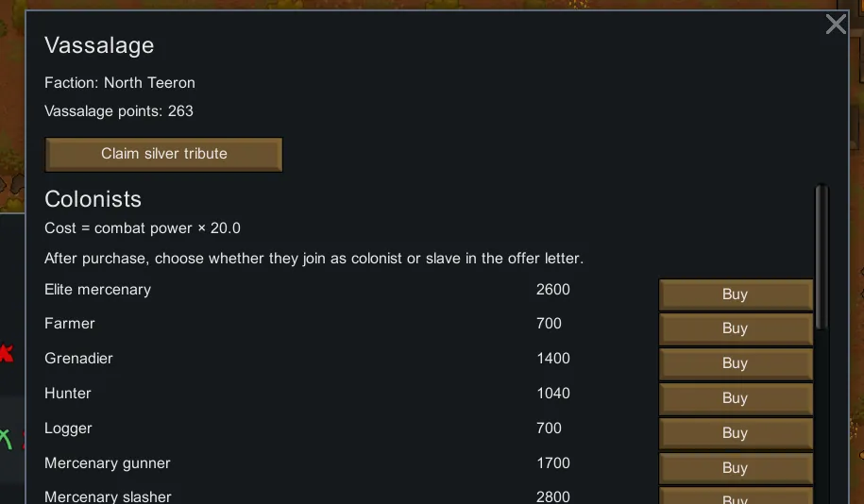
Task: Click the red icon left of dialog
Action: [6, 354]
